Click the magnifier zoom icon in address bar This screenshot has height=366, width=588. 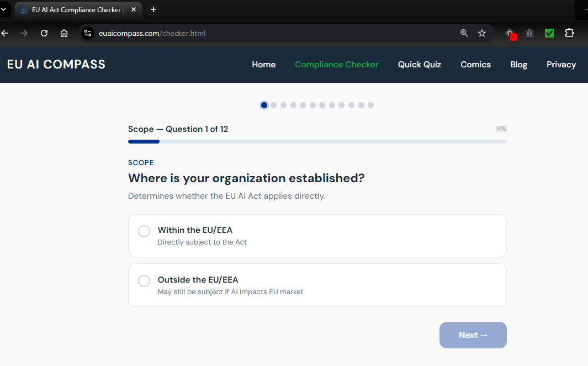464,33
